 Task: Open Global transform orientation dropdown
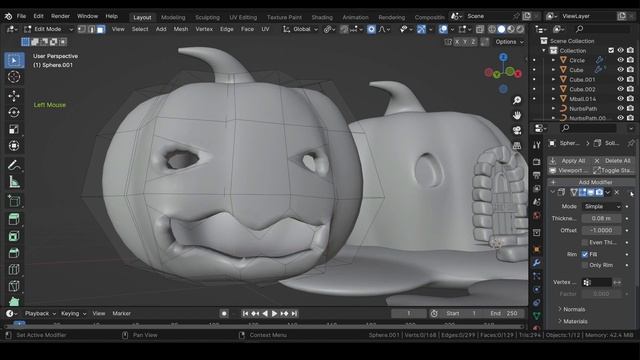point(301,29)
